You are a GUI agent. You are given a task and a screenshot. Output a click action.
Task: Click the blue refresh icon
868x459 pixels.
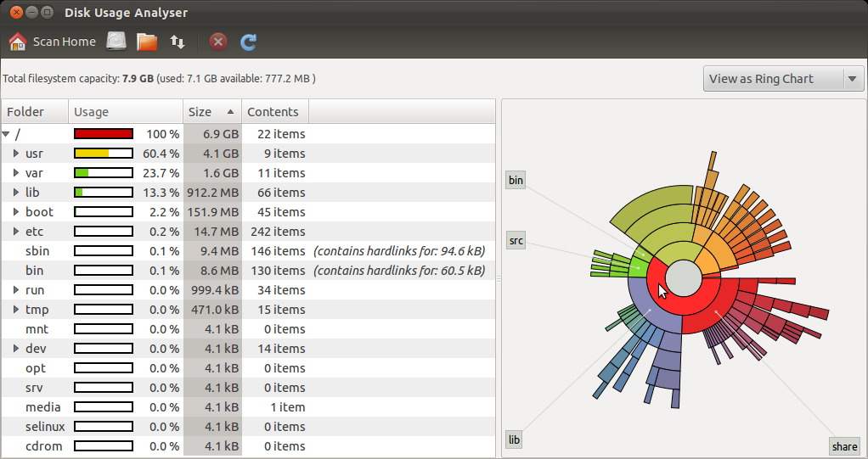point(248,42)
